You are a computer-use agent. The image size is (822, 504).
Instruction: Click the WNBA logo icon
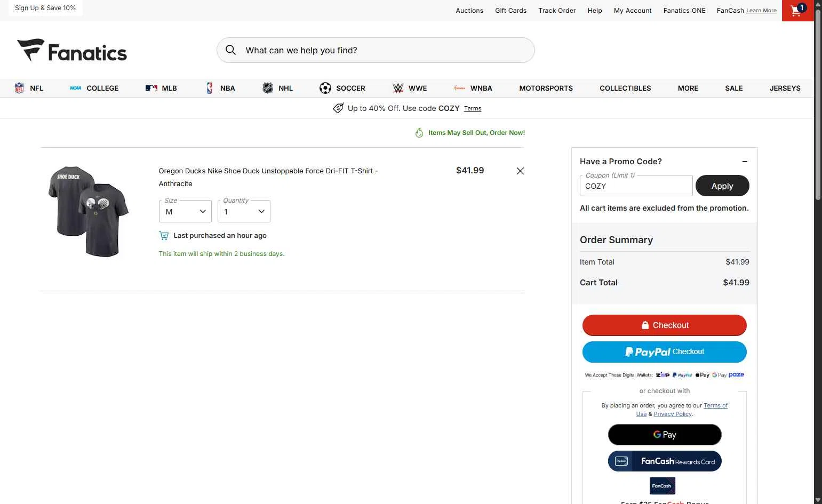coord(460,88)
